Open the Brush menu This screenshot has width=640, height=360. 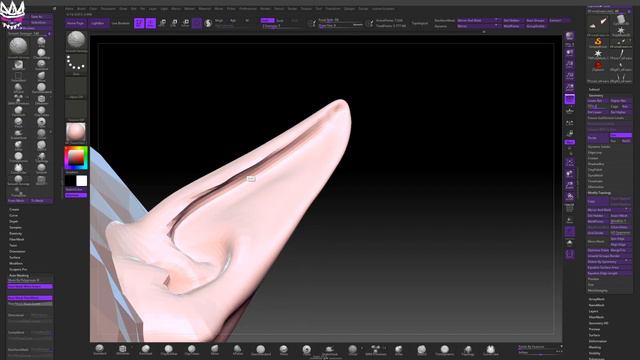click(x=82, y=9)
